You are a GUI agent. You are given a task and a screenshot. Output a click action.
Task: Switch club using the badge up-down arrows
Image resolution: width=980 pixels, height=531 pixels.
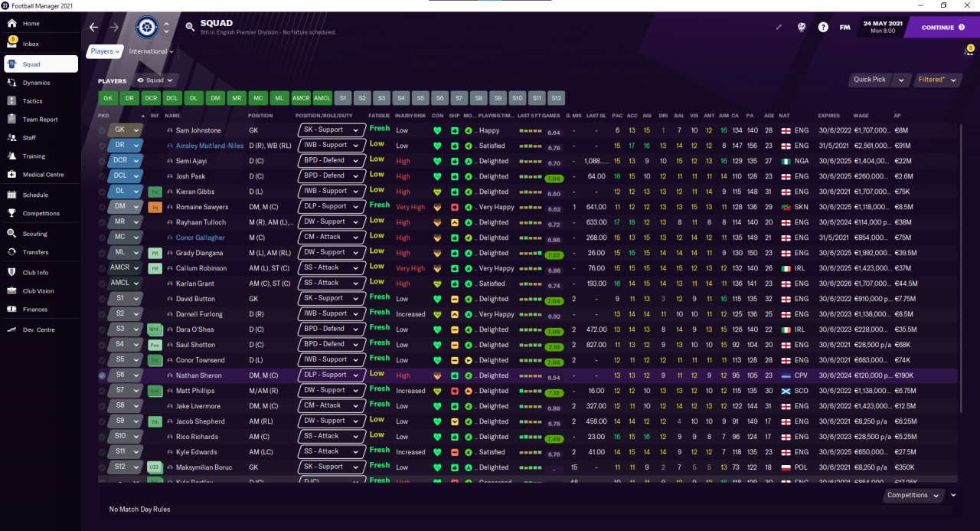166,28
